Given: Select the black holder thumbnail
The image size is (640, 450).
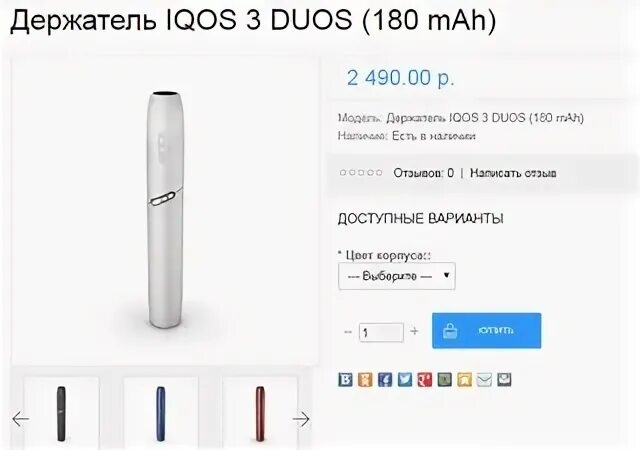Looking at the screenshot, I should click(x=61, y=413).
